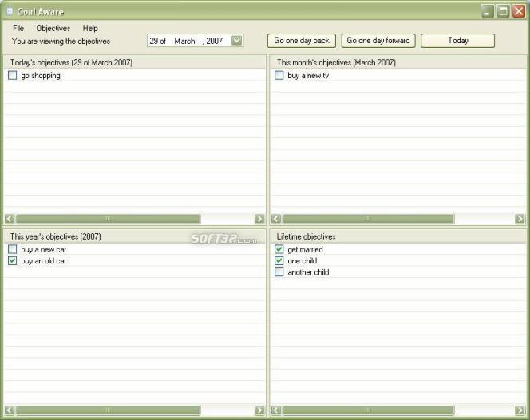Uncheck the 'buy an old car' objective

pyautogui.click(x=13, y=261)
